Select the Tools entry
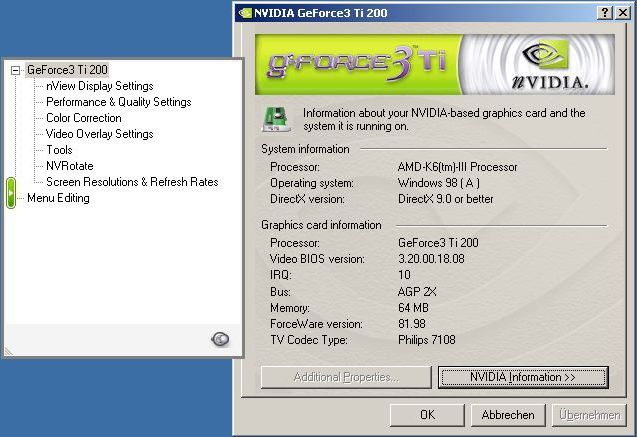Viewport: 637px width, 437px height. tap(59, 150)
